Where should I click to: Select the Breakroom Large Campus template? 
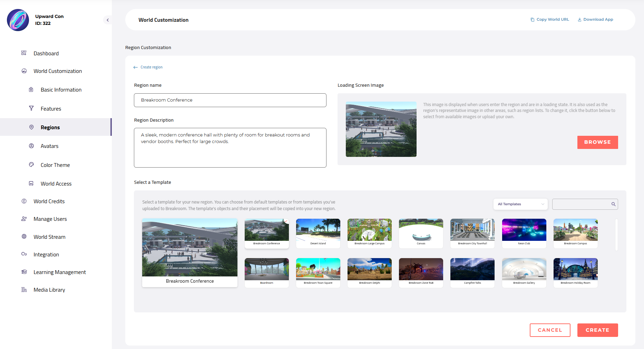[x=370, y=233]
